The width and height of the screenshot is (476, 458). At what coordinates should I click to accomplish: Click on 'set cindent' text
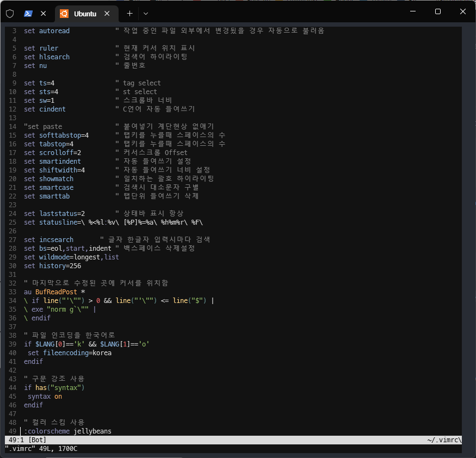click(45, 109)
